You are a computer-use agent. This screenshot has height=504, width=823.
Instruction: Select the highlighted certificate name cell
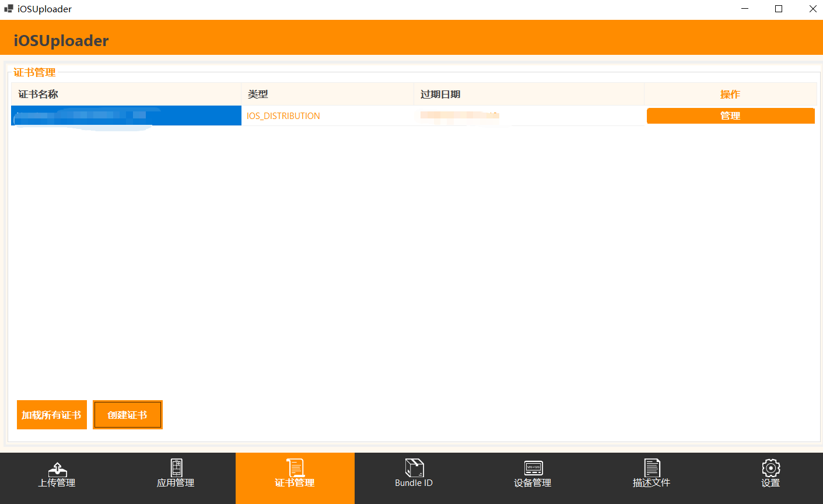pyautogui.click(x=126, y=116)
